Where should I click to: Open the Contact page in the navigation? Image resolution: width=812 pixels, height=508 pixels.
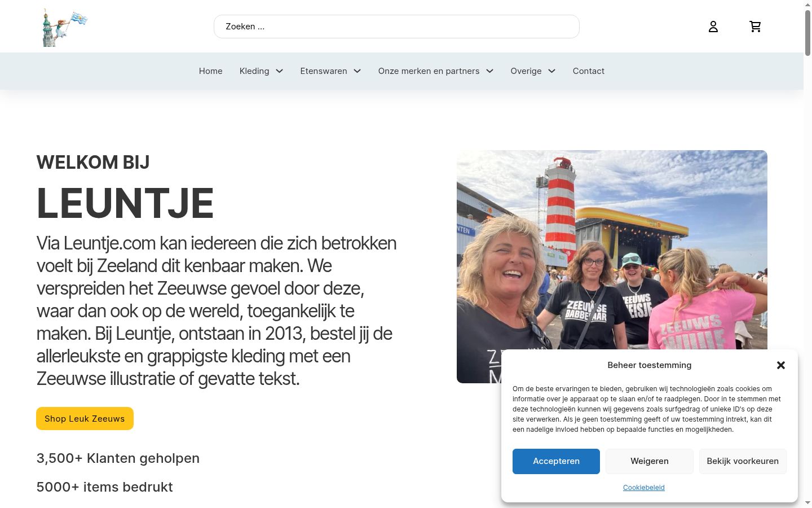point(588,71)
